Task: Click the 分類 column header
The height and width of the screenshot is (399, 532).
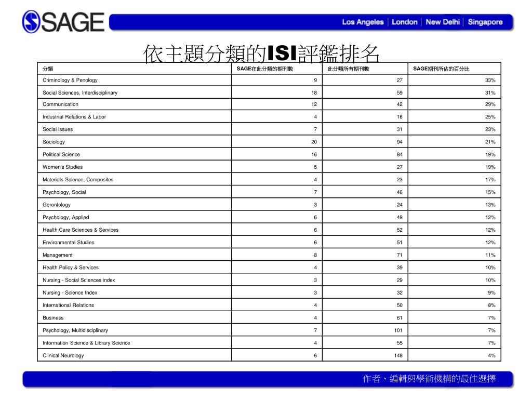Action: coord(48,69)
